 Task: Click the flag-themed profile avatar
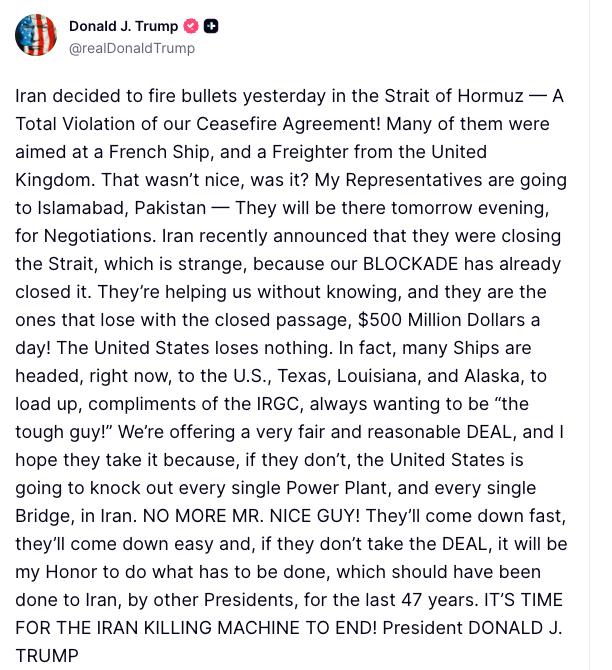coord(36,36)
